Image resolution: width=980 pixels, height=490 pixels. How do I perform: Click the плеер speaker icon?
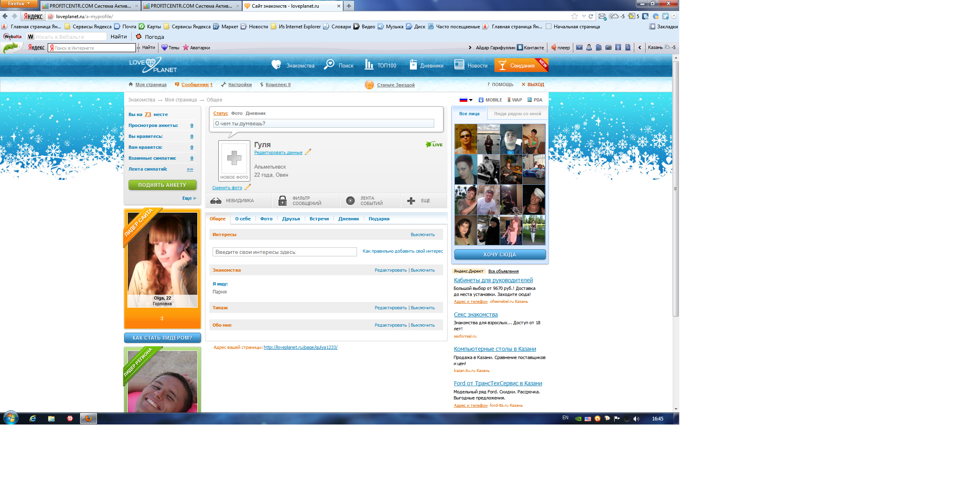pos(554,47)
